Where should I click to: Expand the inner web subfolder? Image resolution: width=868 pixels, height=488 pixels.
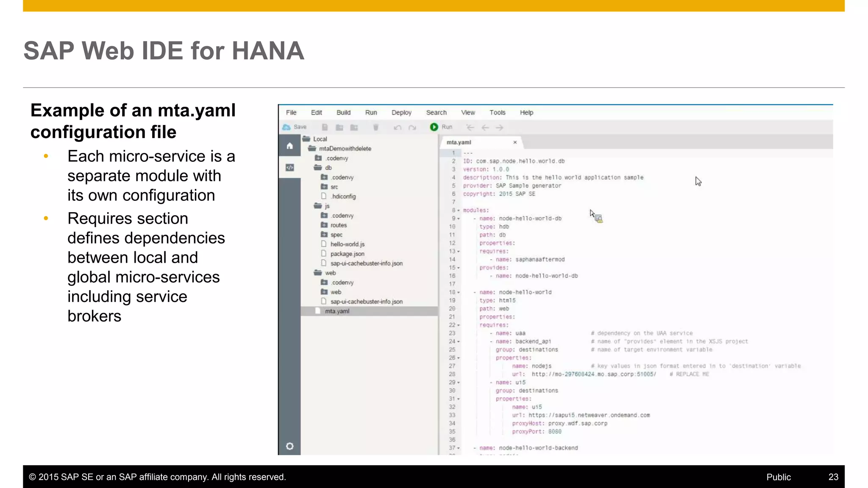tap(324, 292)
